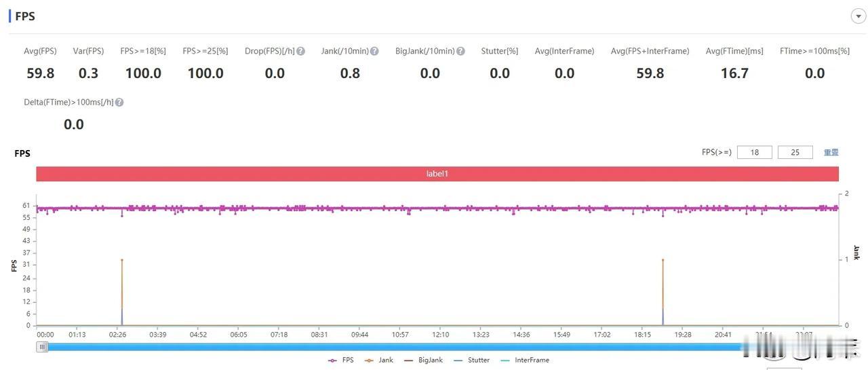Hide the Stutter series in the legend

click(471, 360)
